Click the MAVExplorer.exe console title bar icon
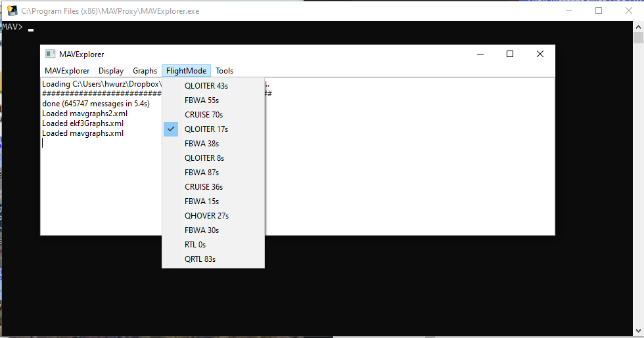Image resolution: width=644 pixels, height=338 pixels. point(11,11)
